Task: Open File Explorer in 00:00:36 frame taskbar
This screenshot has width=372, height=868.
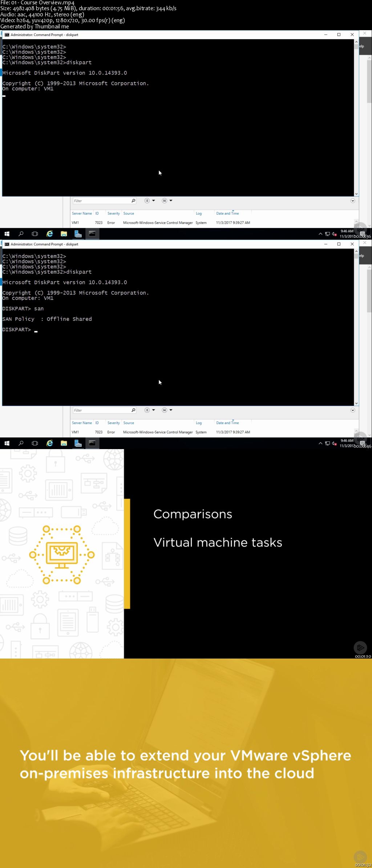Action: pos(64,234)
